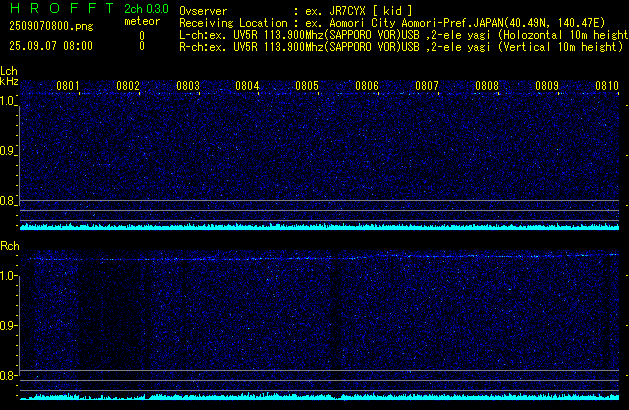Click the 0801 time marker

coord(68,86)
